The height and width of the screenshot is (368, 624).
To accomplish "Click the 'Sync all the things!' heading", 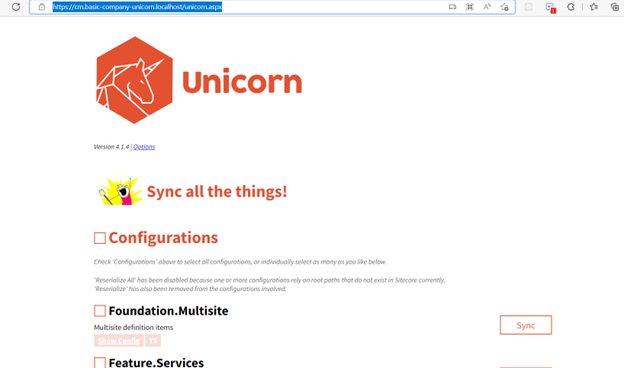I will [217, 191].
